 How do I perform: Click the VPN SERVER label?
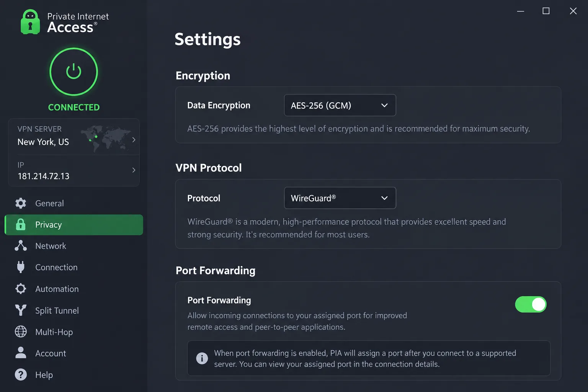(39, 129)
